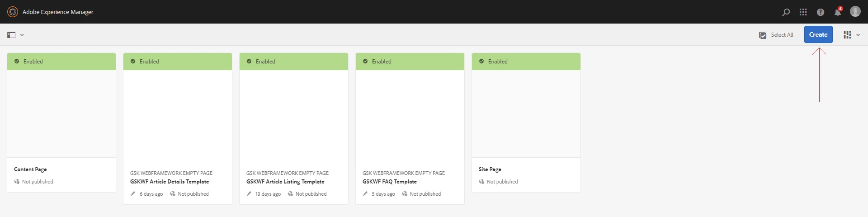Open the help question mark icon
The image size is (868, 217).
(821, 12)
